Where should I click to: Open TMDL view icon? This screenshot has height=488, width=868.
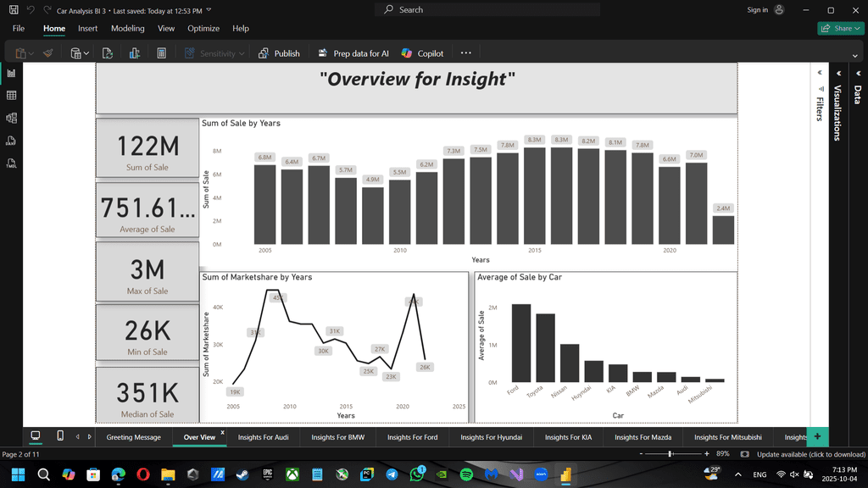pyautogui.click(x=11, y=163)
